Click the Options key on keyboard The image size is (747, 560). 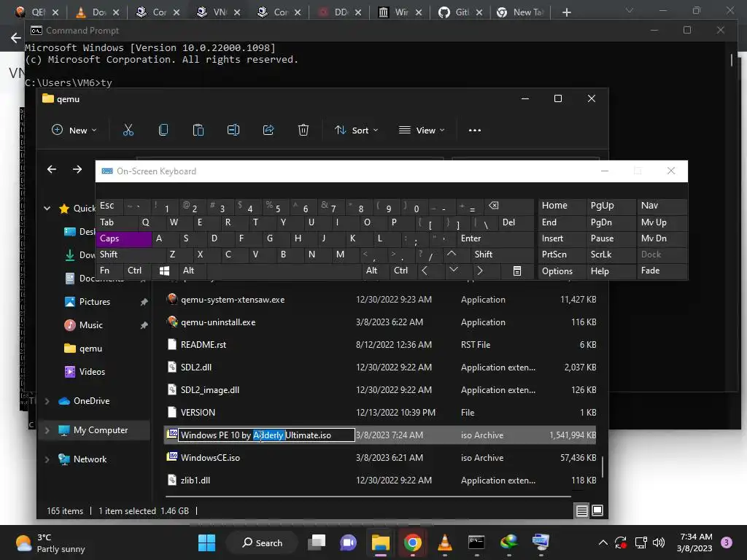tap(562, 271)
